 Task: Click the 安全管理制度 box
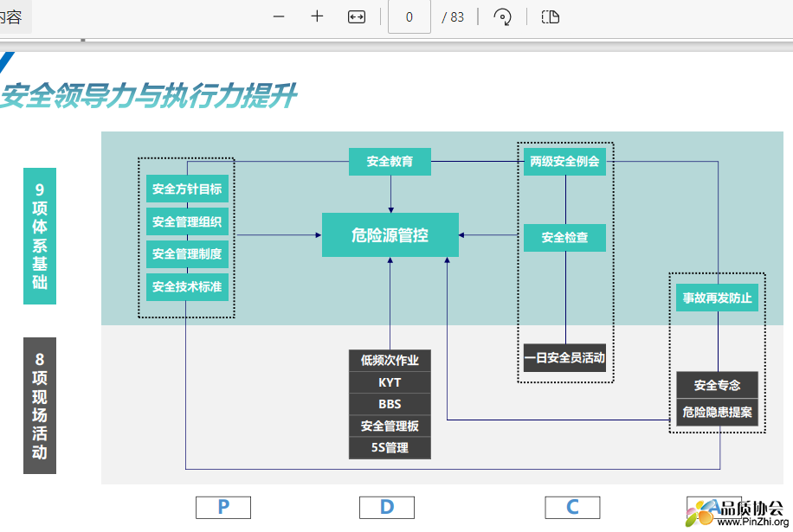(x=187, y=254)
